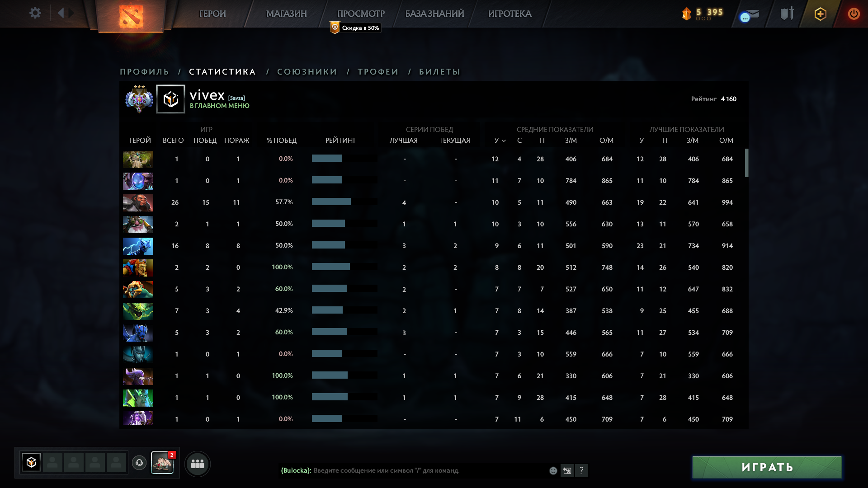Click the rating bar of 42.9% row
The height and width of the screenshot is (488, 868).
pos(344,310)
